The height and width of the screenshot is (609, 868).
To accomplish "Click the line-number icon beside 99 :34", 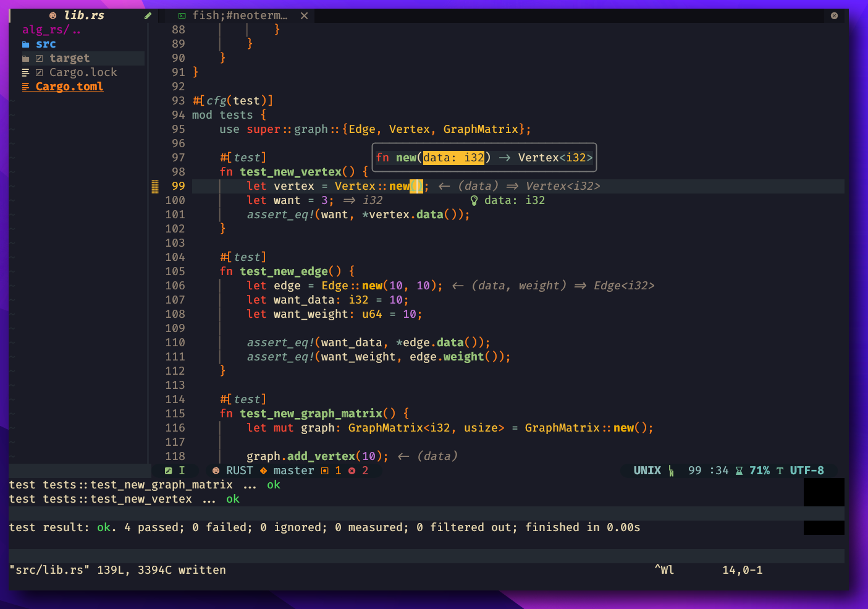I will pos(671,471).
